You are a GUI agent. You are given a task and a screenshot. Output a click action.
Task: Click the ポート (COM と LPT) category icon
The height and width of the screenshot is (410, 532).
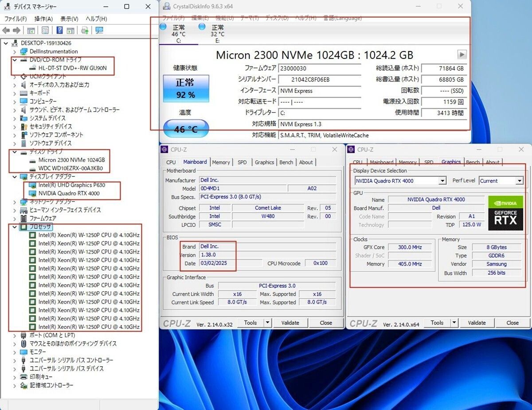pyautogui.click(x=24, y=335)
